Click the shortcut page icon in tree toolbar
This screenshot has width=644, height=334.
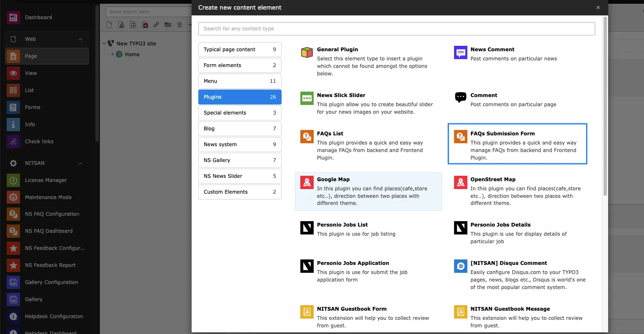133,25
